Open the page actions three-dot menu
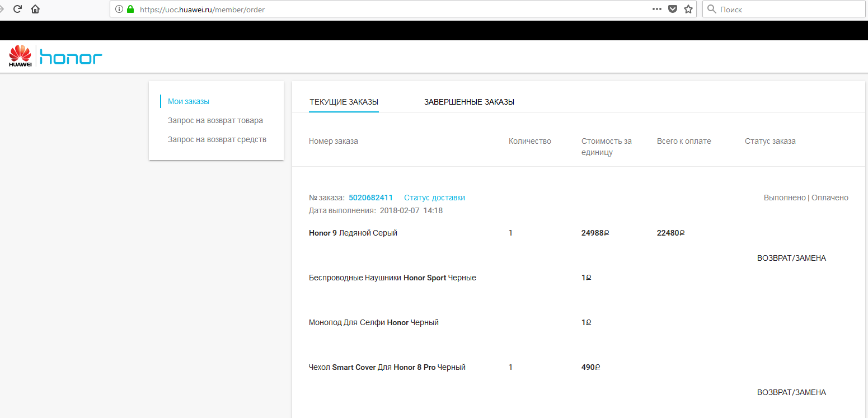Screen dimensions: 868x418 pos(657,9)
